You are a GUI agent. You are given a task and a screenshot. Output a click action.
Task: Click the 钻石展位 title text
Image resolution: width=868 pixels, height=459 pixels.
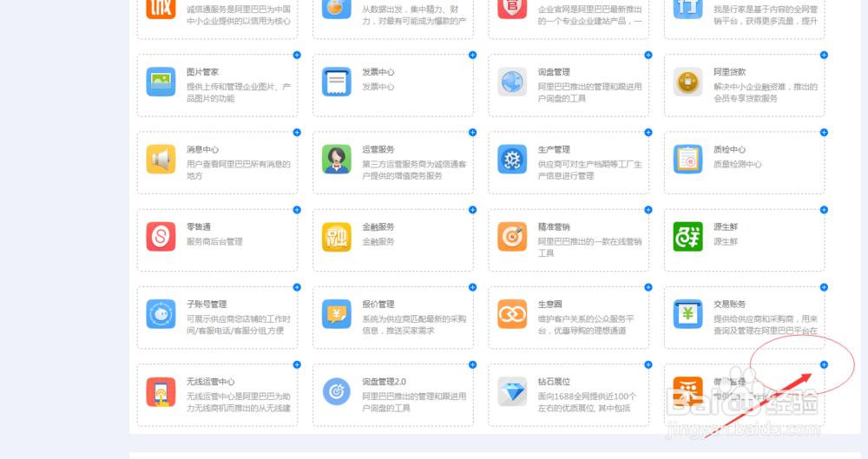point(554,382)
